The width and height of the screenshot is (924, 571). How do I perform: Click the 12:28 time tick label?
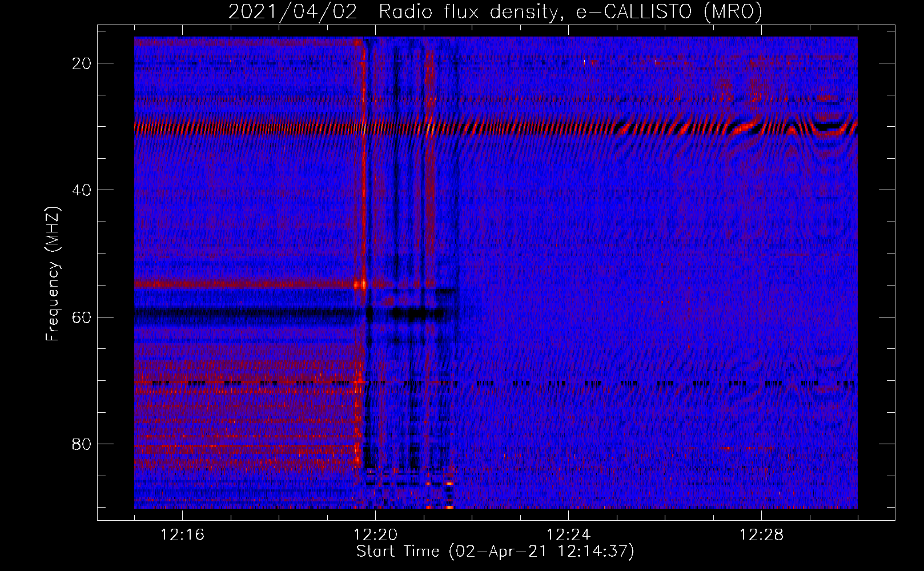(x=761, y=534)
